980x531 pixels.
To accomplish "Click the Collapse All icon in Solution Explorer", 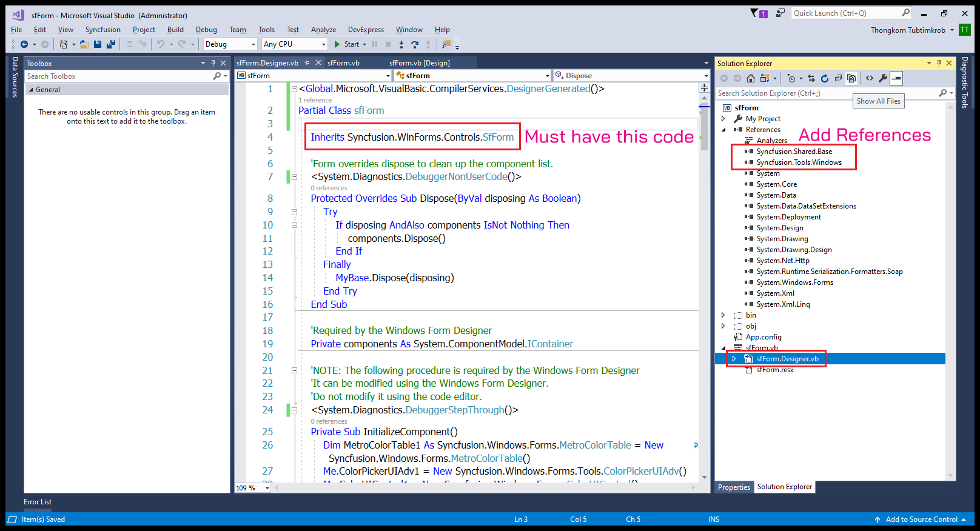I will pyautogui.click(x=838, y=78).
